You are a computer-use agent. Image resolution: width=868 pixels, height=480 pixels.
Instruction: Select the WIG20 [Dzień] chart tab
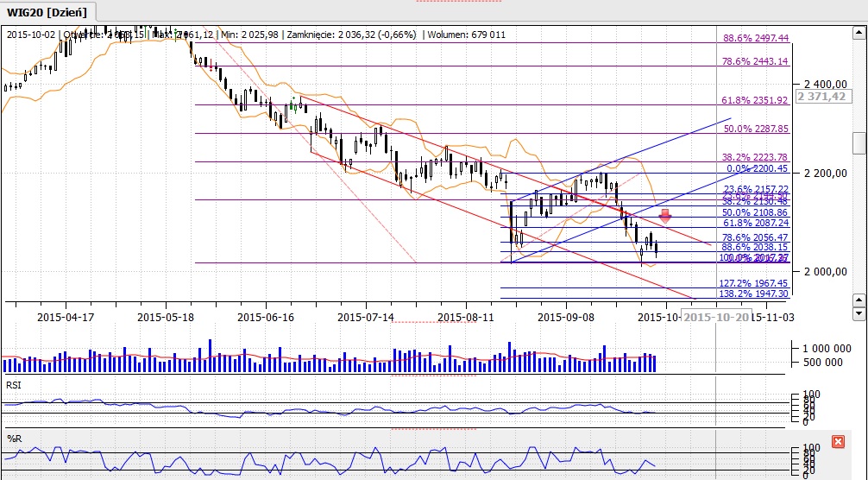(x=47, y=11)
